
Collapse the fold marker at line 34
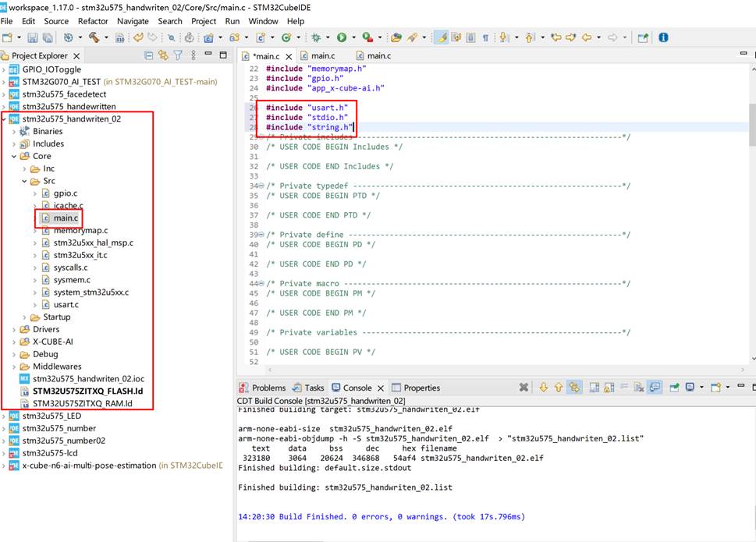click(x=261, y=186)
